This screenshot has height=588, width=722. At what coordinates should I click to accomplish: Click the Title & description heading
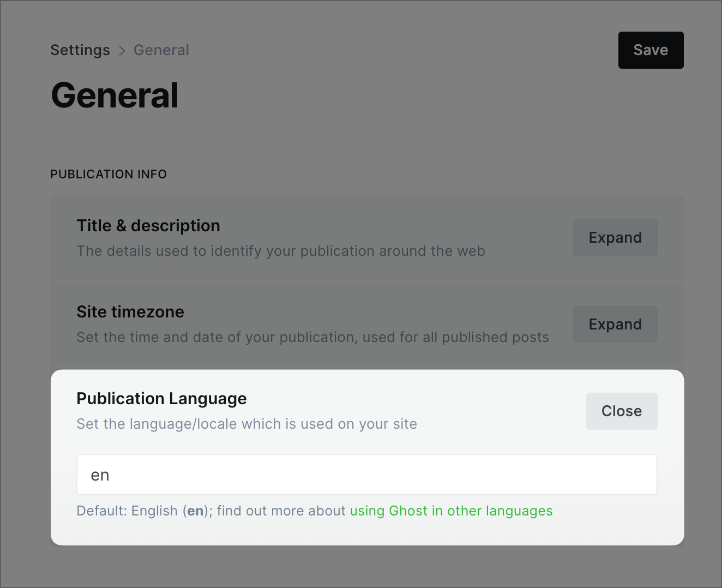click(148, 226)
